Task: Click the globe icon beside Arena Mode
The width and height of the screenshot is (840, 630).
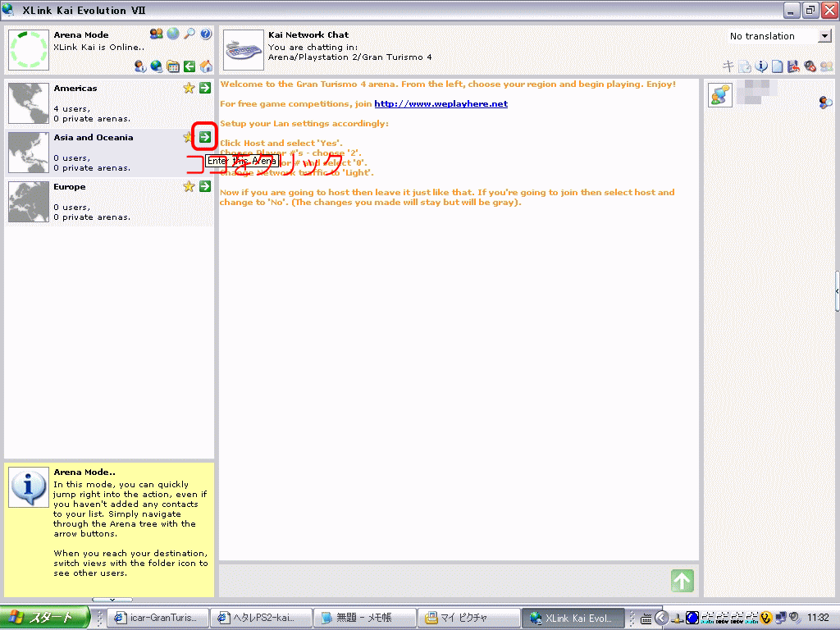Action: (x=173, y=34)
